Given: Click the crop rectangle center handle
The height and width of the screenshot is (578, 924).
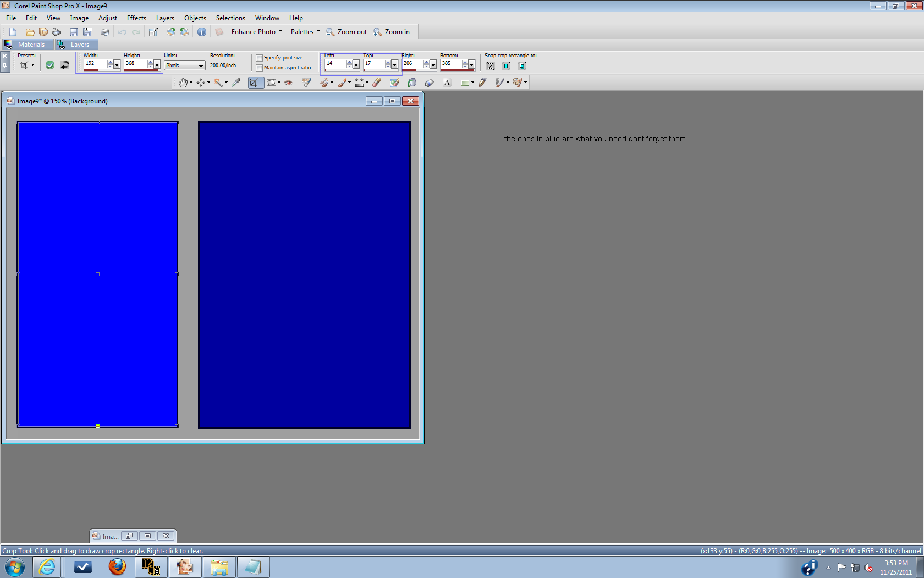Looking at the screenshot, I should coord(97,274).
